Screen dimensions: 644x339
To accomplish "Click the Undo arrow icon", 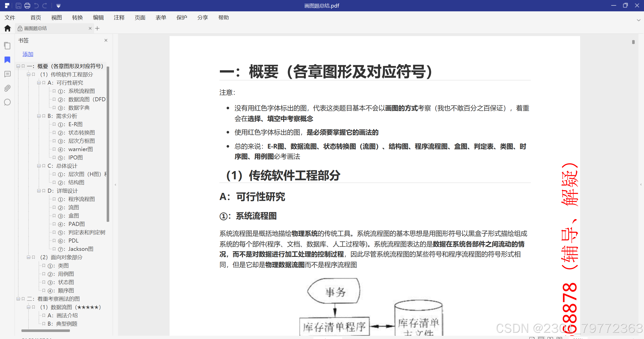I will (x=36, y=6).
